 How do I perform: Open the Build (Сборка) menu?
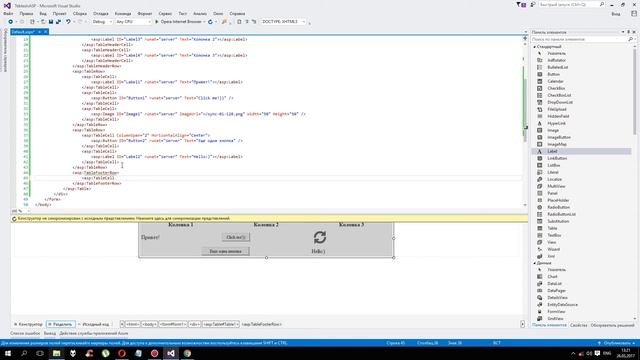(80, 13)
